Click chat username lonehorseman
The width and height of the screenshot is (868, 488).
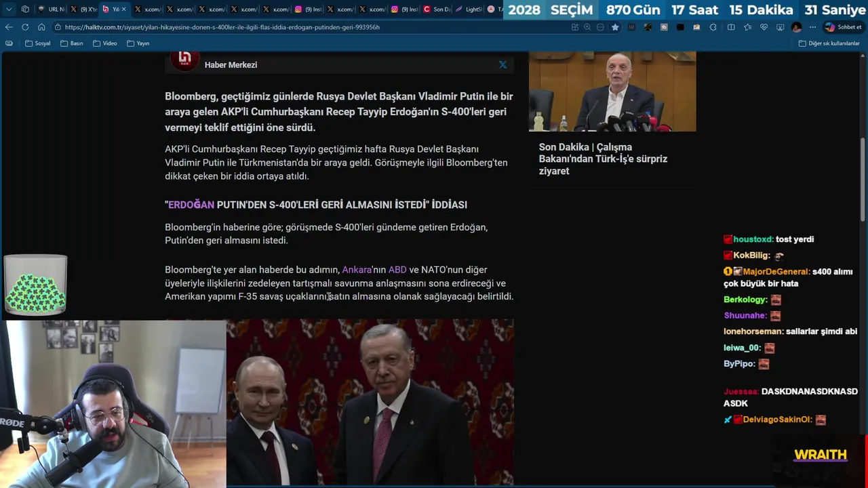753,331
